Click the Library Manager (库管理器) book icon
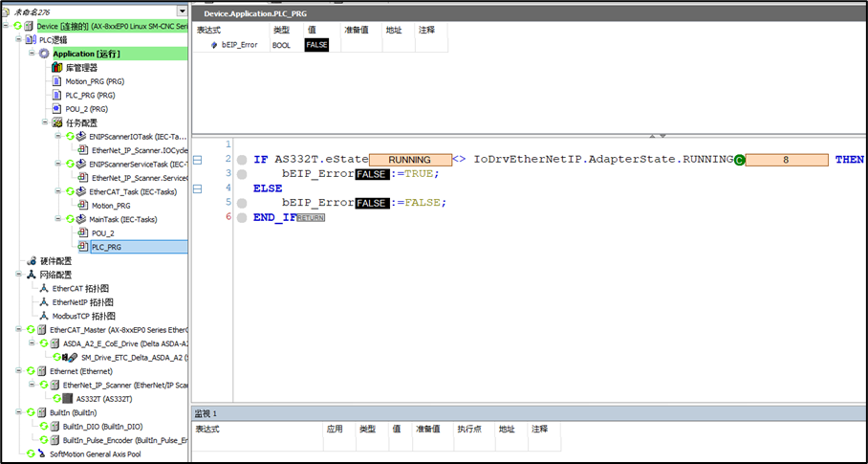 pos(56,68)
